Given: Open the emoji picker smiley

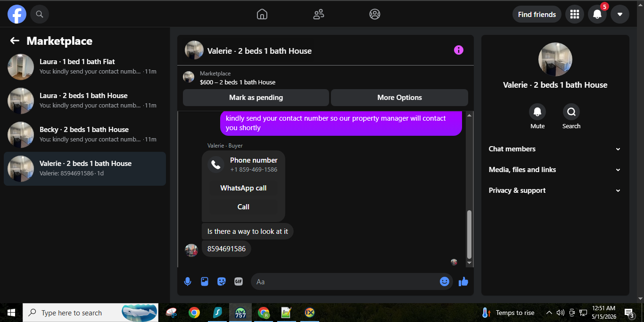Looking at the screenshot, I should (445, 281).
